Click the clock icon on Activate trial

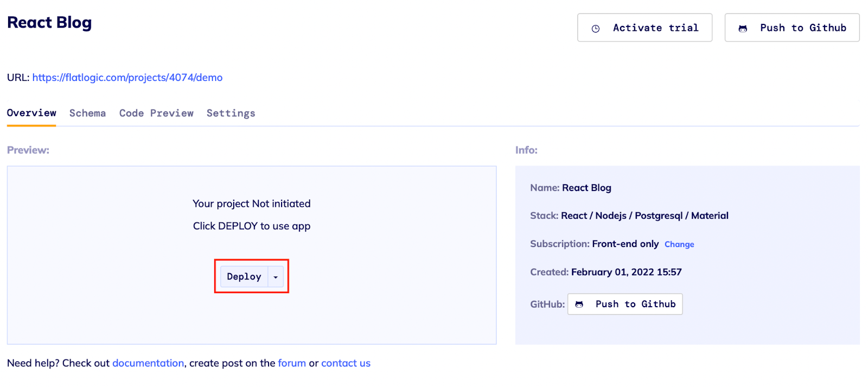[595, 29]
